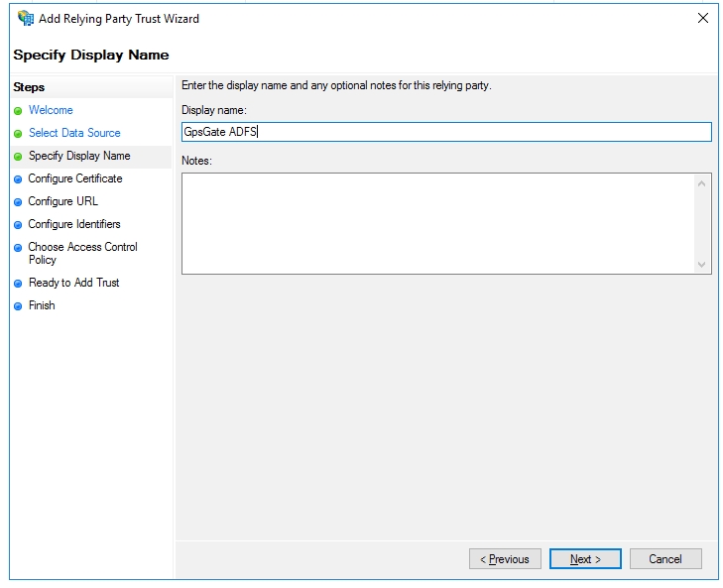The width and height of the screenshot is (723, 588).
Task: Click the green bullet beside Select Data Source
Action: click(18, 134)
